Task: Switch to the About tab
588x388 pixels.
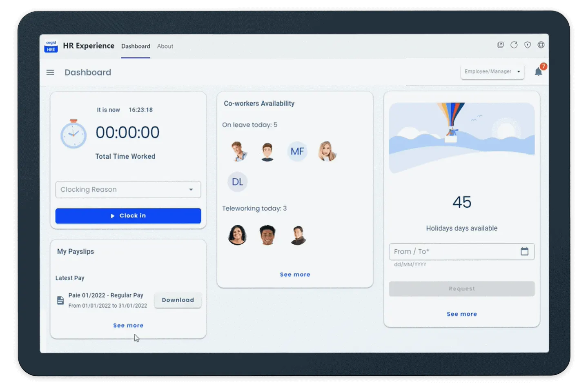Action: point(165,47)
